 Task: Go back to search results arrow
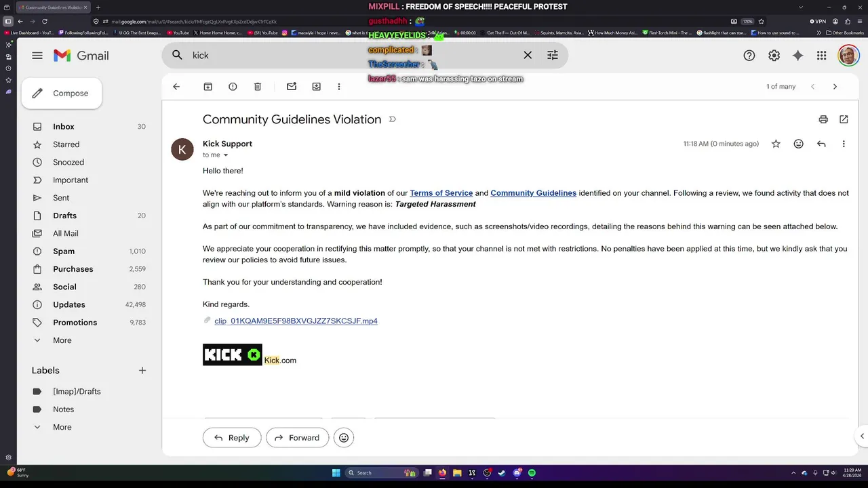[176, 87]
